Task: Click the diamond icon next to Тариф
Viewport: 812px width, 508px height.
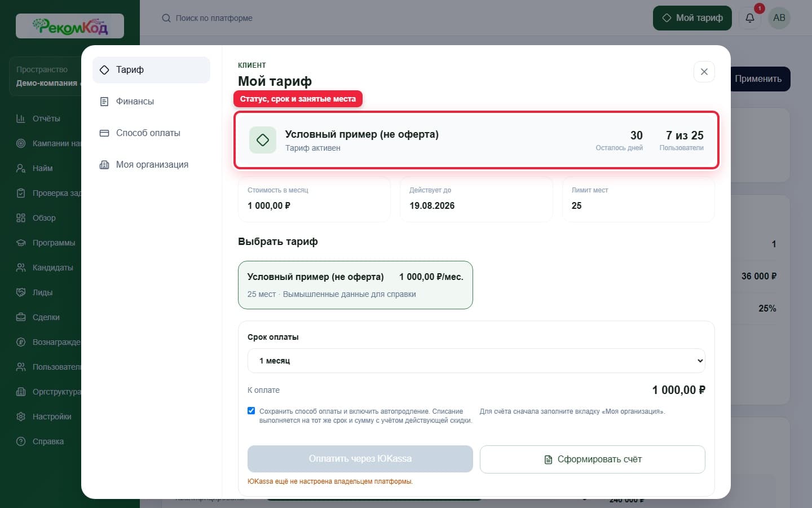Action: click(x=104, y=70)
